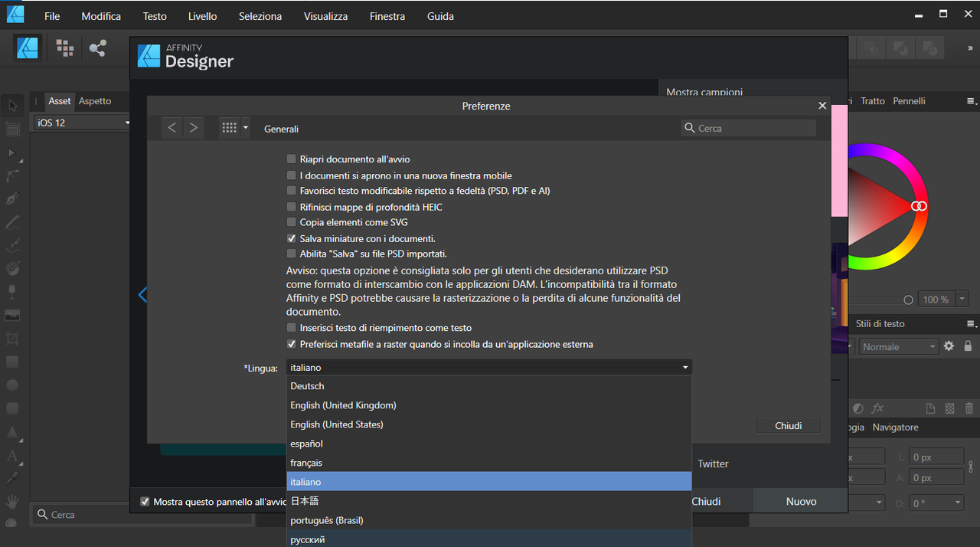Screen dimensions: 980x547
Task: Switch to Designer Persona icon
Action: pyautogui.click(x=28, y=47)
